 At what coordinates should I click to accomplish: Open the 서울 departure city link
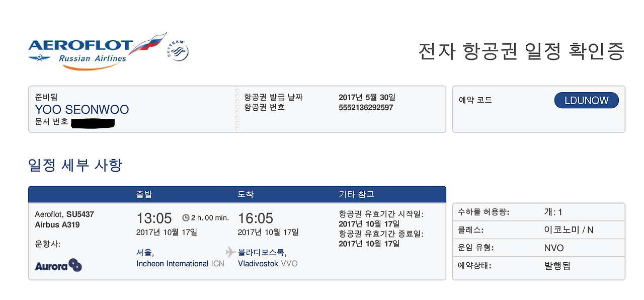coord(145,253)
